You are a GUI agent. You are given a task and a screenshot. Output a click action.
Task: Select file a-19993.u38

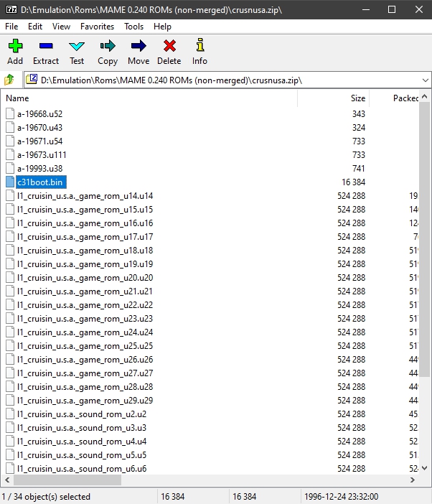pos(40,169)
